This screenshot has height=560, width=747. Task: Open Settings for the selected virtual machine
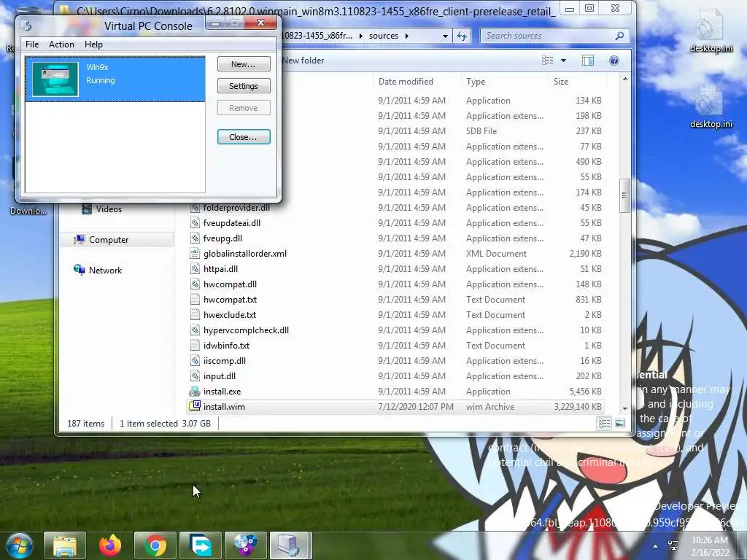coord(244,86)
